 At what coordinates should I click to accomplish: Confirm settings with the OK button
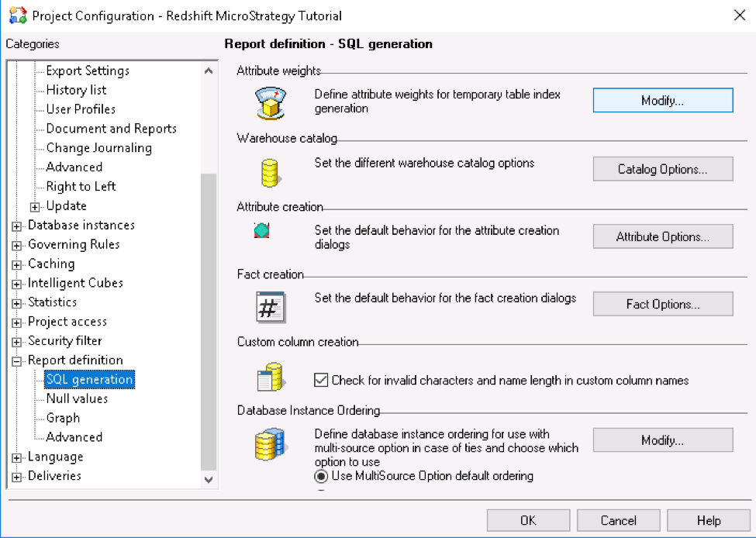click(x=528, y=520)
